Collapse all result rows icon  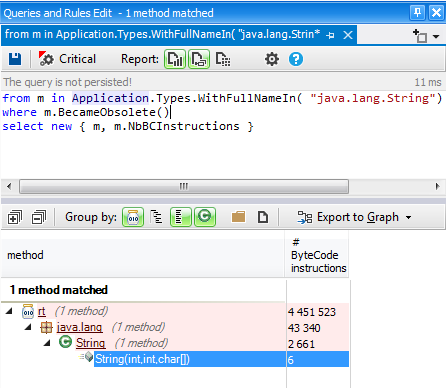pyautogui.click(x=39, y=218)
